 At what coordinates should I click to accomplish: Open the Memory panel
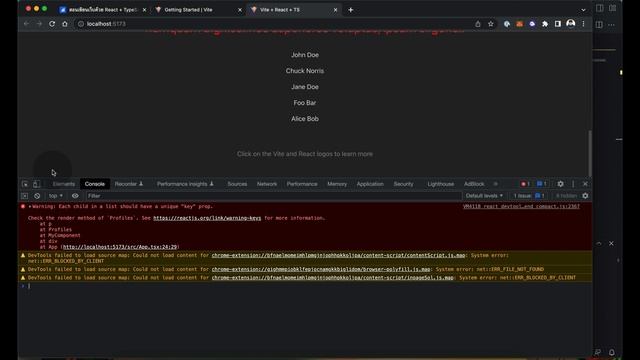pos(337,184)
